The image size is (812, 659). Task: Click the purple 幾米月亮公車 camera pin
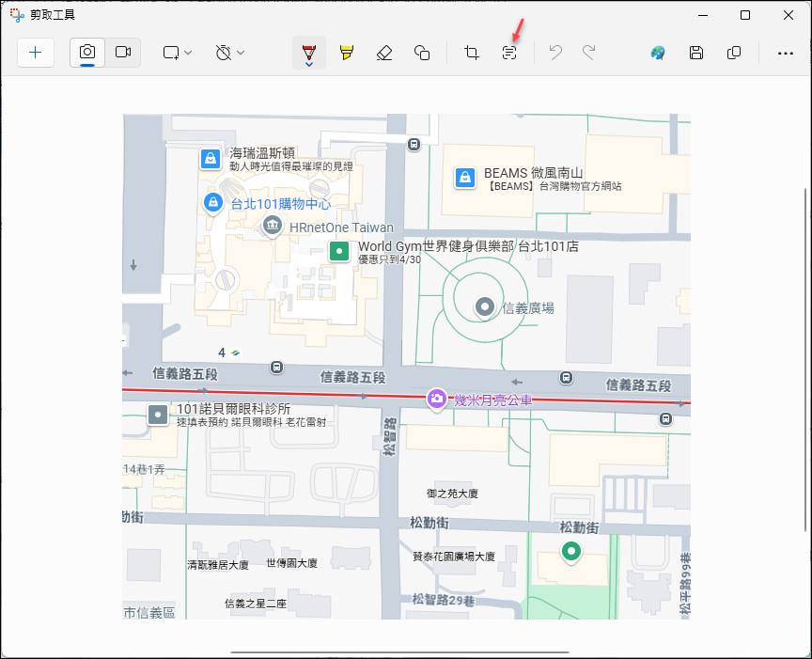437,399
